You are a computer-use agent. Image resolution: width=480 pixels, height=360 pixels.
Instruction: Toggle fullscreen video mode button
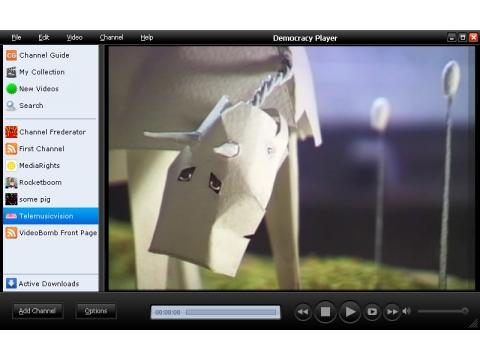[372, 312]
